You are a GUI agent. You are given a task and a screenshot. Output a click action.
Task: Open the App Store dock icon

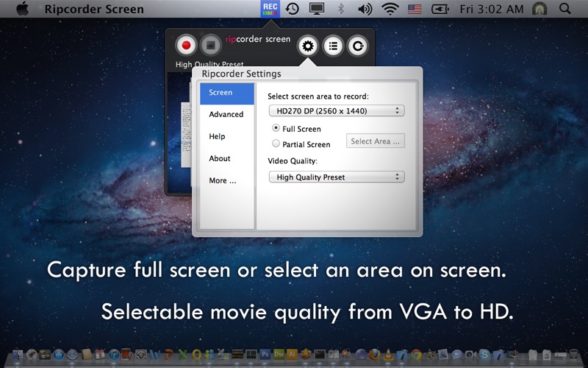59,355
